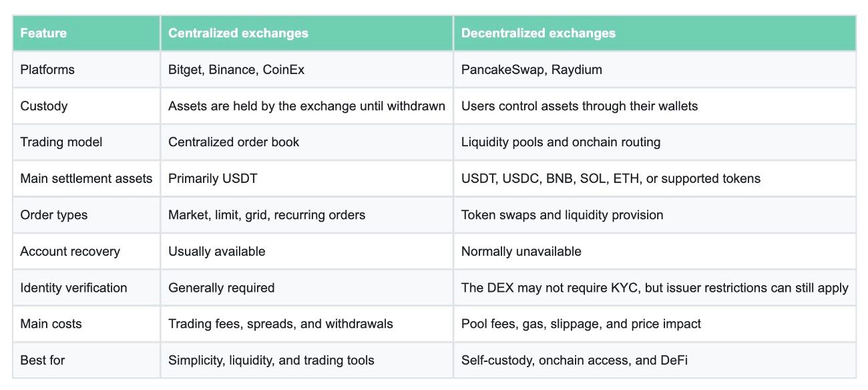
Task: Select the Market, limit, grid, recurring orders cell
Action: [x=306, y=215]
